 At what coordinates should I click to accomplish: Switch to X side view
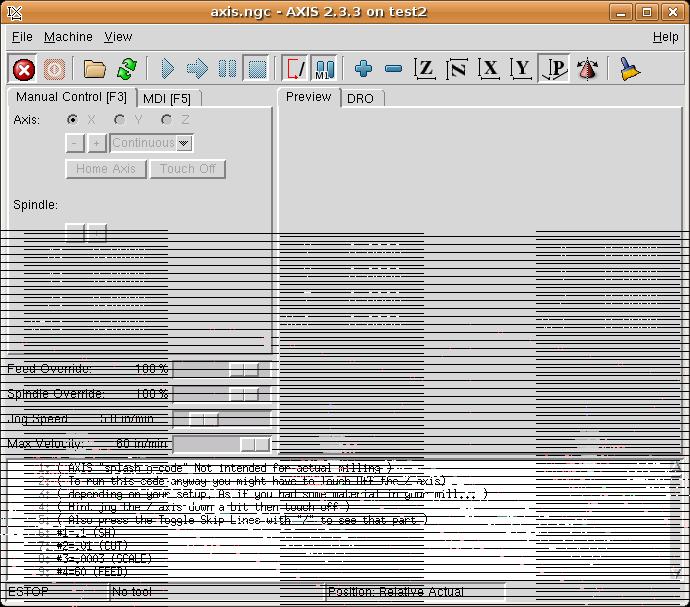click(x=489, y=69)
